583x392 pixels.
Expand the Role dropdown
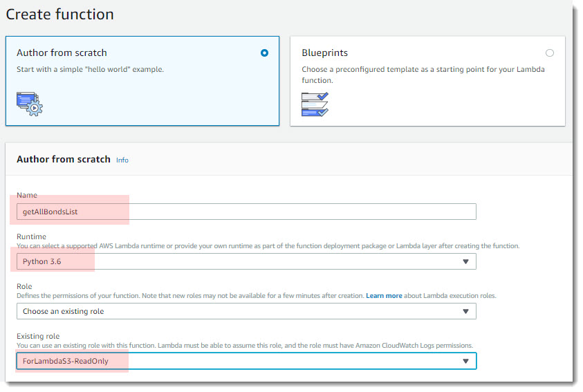coord(246,311)
